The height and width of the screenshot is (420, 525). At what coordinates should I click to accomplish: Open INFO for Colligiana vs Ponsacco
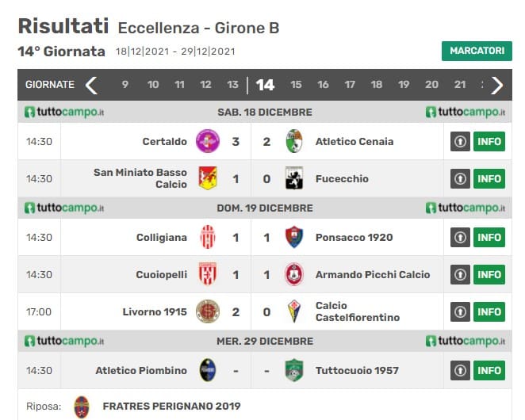[489, 237]
